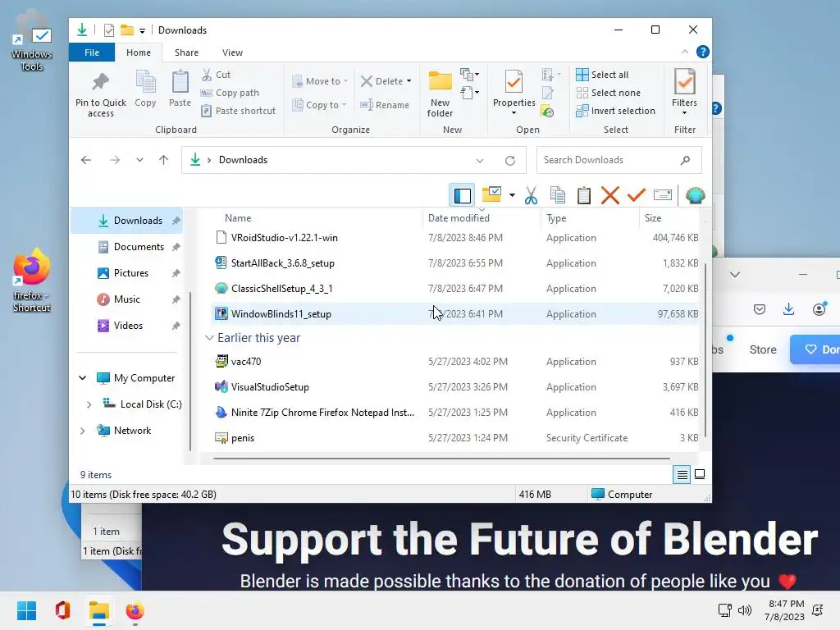
Task: Navigate back with the left arrow
Action: (x=85, y=160)
